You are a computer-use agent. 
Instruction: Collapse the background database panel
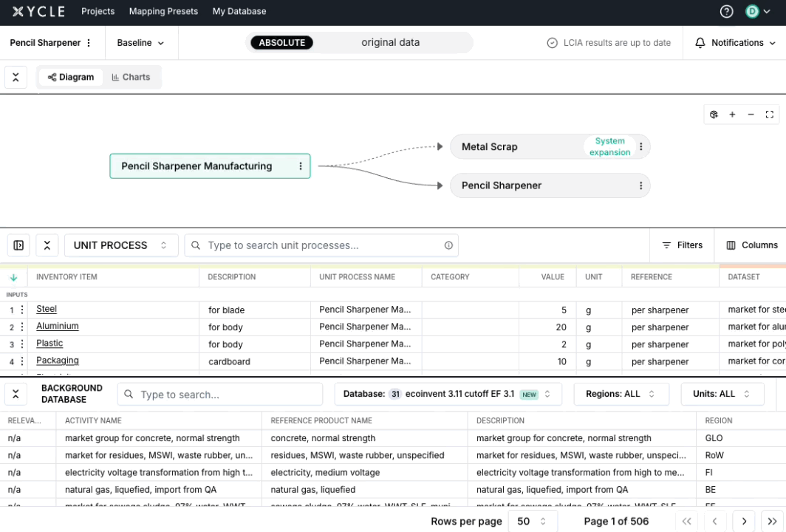coord(16,394)
